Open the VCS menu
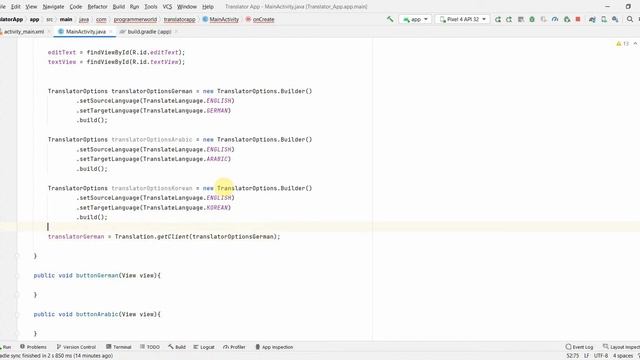Viewport: 640px width, 360px height. click(167, 7)
